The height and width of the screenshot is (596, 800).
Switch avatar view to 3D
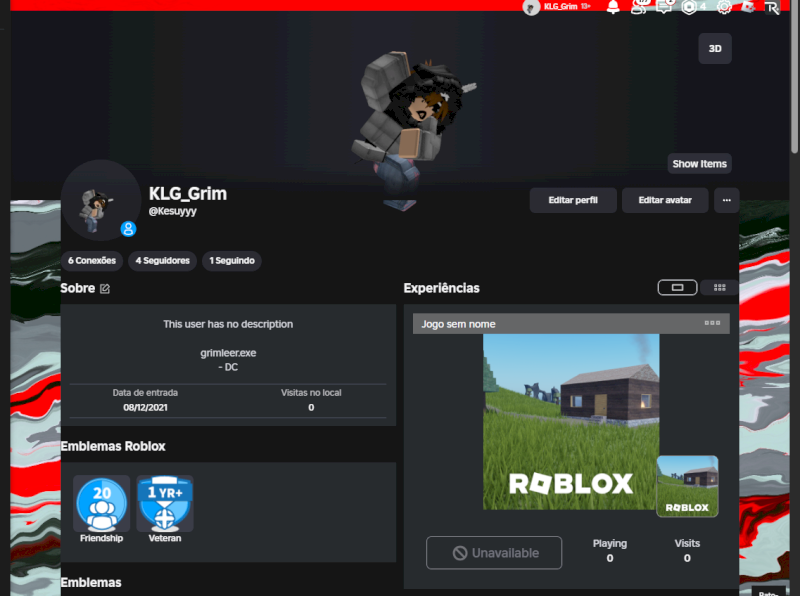tap(715, 48)
